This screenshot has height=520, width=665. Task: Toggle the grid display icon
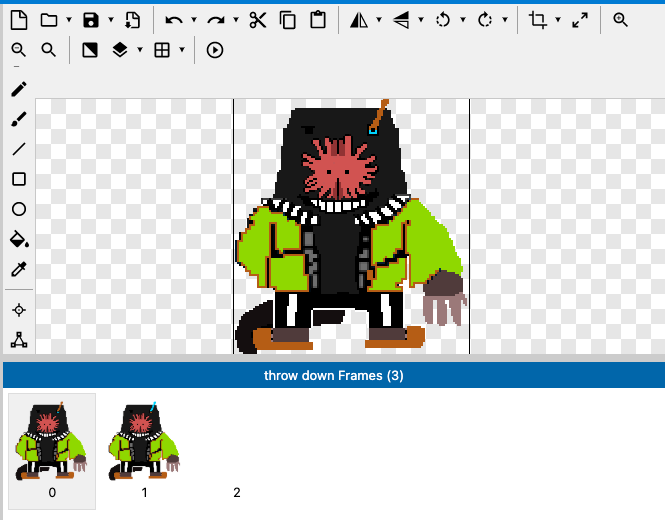(x=162, y=50)
